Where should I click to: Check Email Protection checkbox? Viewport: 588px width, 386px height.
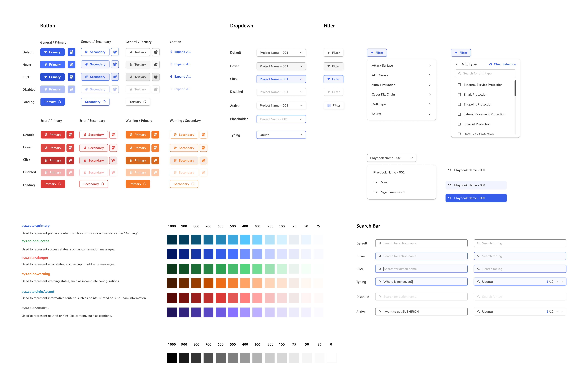(x=459, y=95)
